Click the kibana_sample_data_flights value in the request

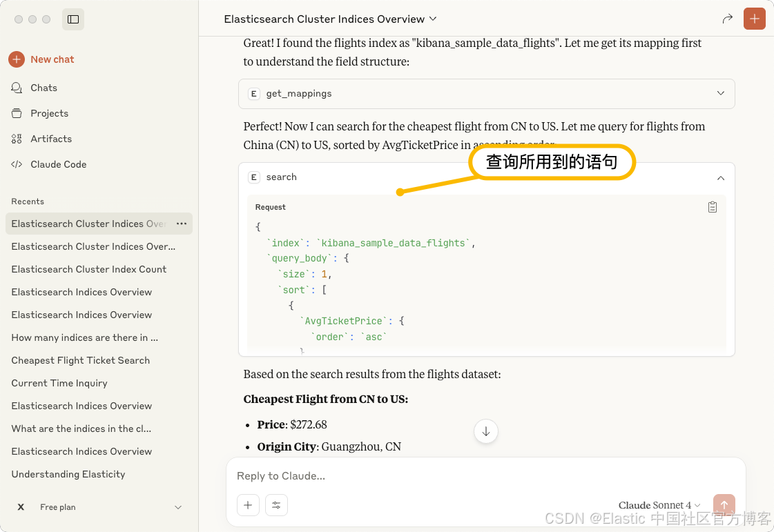pos(393,243)
